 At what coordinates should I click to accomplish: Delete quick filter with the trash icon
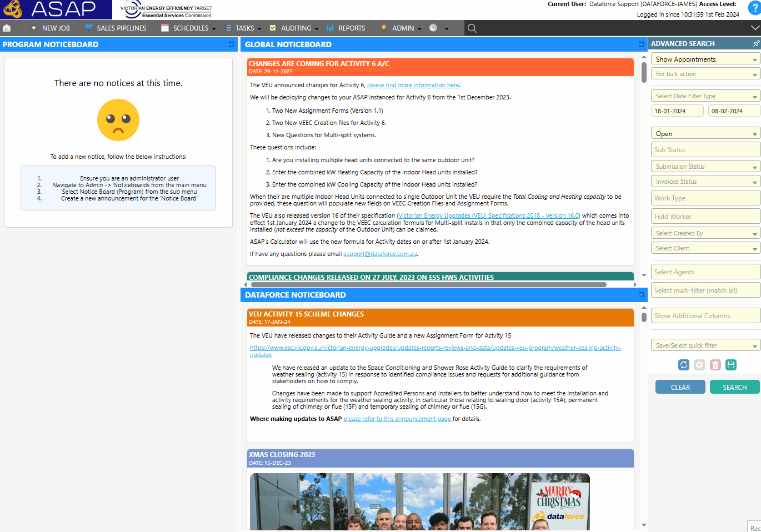tap(715, 365)
